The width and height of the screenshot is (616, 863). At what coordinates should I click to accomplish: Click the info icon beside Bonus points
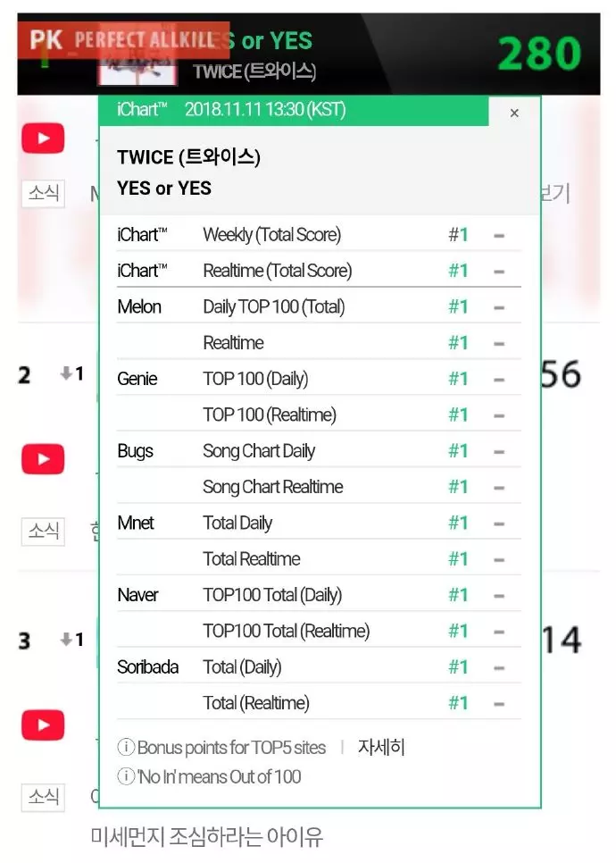coord(126,747)
